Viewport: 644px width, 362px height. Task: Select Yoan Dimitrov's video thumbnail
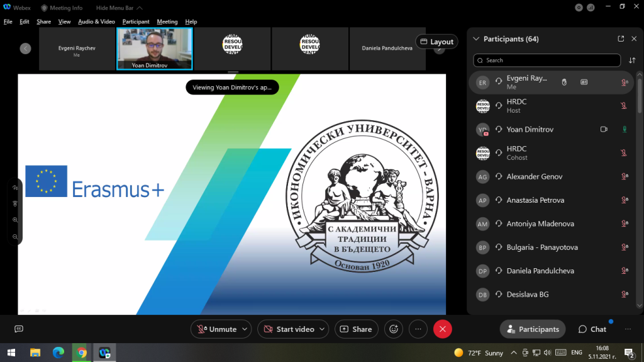(155, 48)
